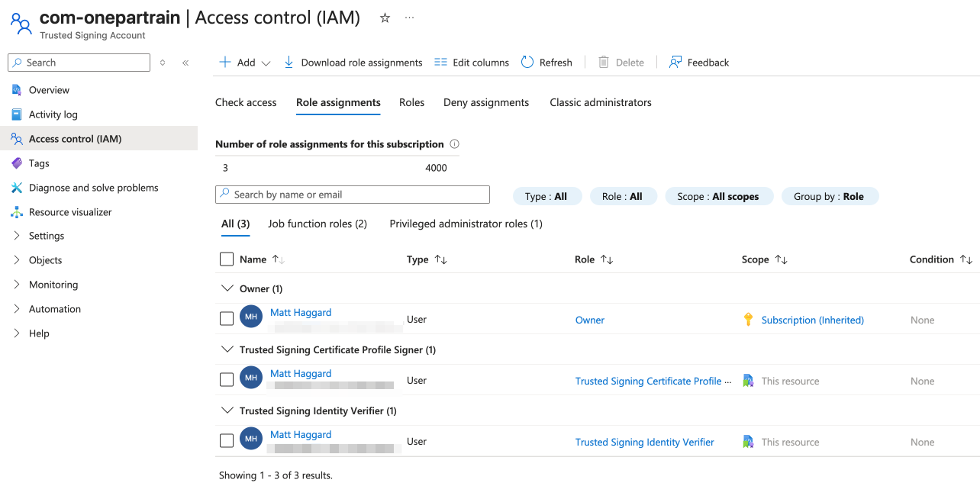Viewport: 980px width, 499px height.
Task: Collapse the sidebar with double chevron icon
Action: point(185,63)
